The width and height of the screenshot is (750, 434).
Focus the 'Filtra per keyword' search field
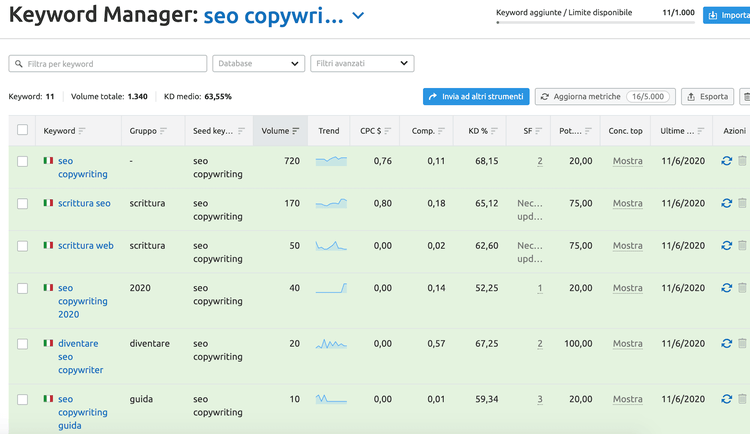pyautogui.click(x=108, y=63)
